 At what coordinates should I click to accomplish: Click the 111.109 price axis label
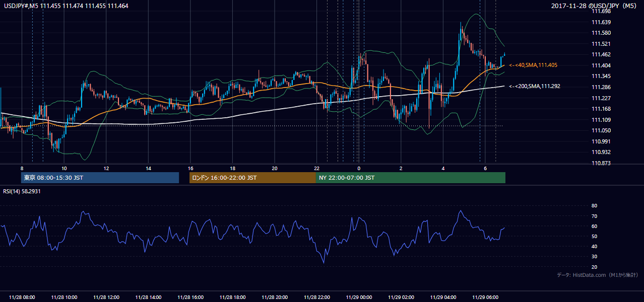(601, 120)
